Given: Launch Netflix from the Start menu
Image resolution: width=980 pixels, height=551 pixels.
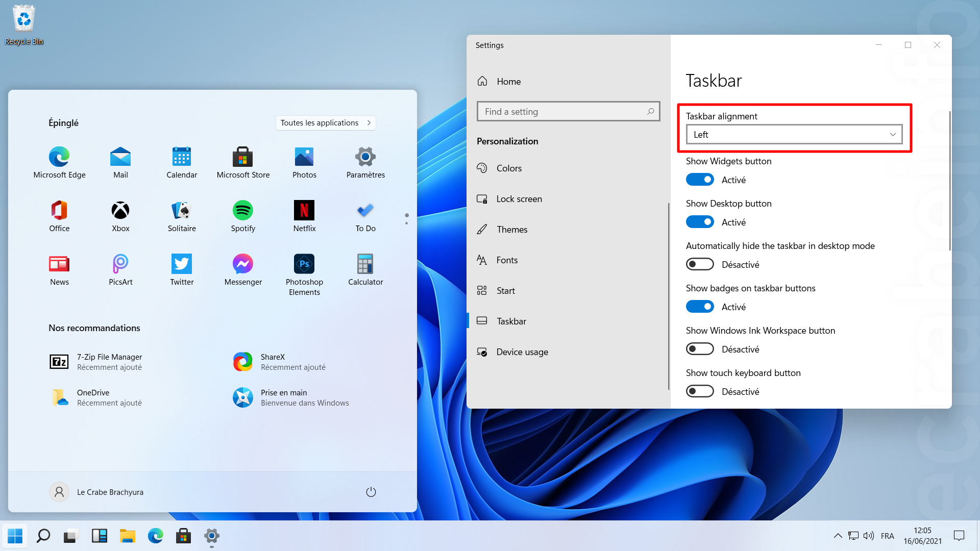Looking at the screenshot, I should 304,216.
